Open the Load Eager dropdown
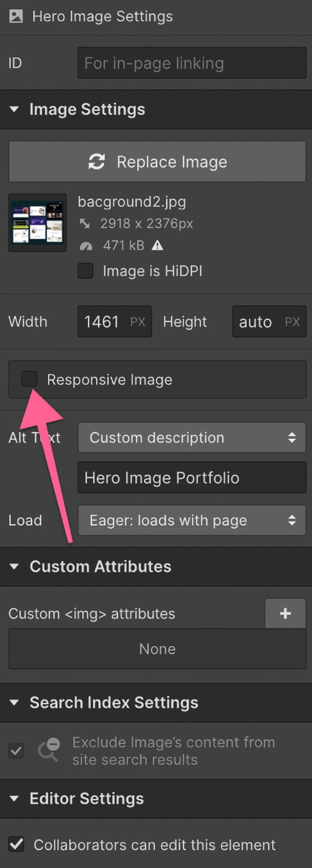Viewport: 312px width, 868px height. click(192, 520)
